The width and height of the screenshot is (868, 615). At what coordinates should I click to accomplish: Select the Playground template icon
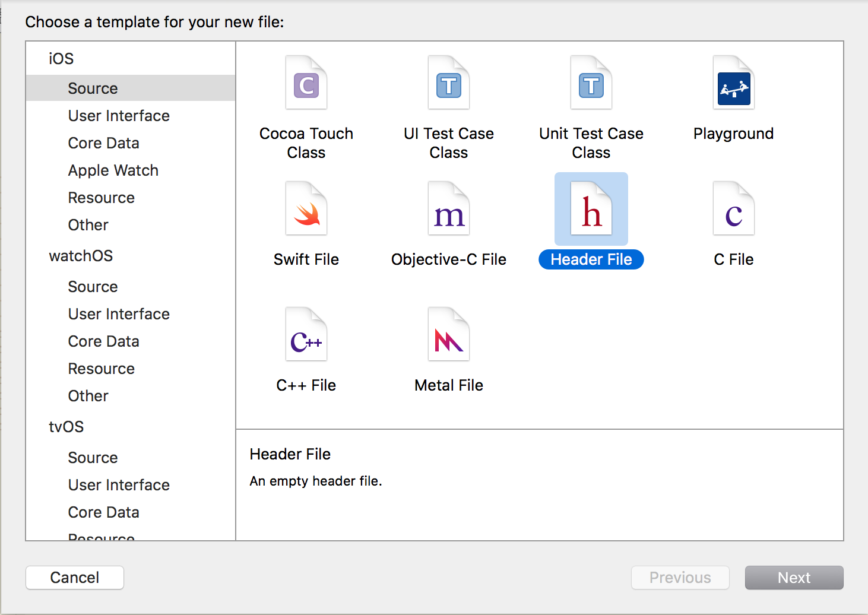(734, 83)
